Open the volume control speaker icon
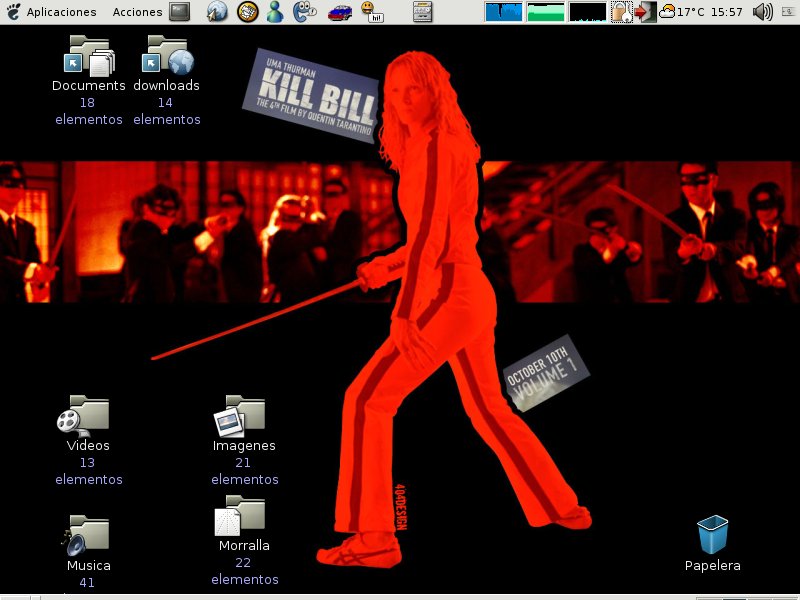 (763, 12)
